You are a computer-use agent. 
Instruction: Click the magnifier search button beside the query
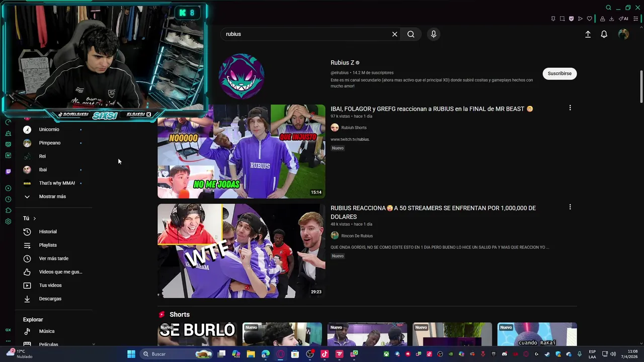tap(411, 34)
